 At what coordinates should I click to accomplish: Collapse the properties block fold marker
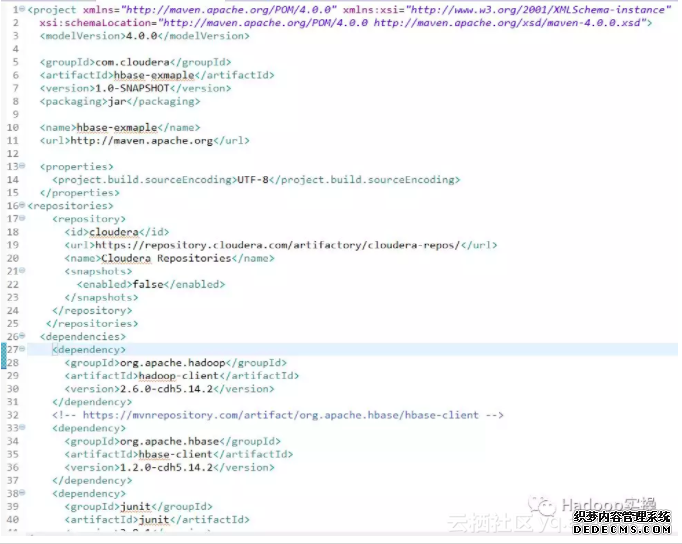click(x=22, y=166)
